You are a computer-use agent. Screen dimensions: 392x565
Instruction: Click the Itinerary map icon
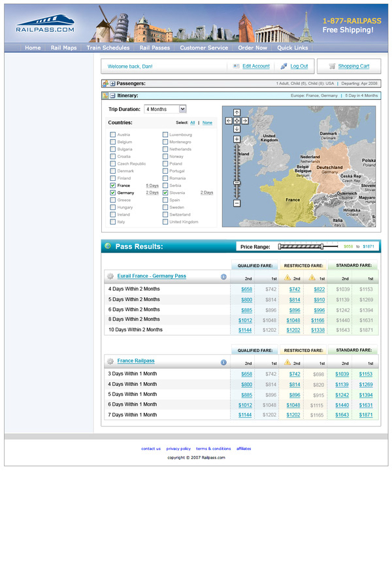click(106, 96)
